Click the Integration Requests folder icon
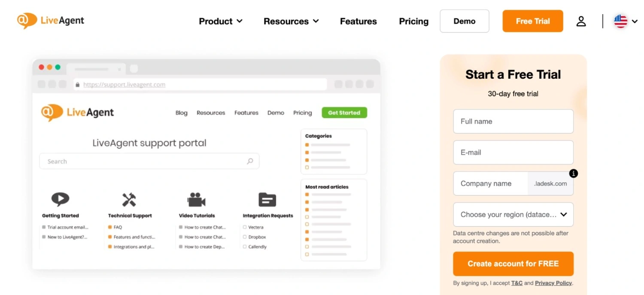The image size is (644, 295). tap(267, 200)
